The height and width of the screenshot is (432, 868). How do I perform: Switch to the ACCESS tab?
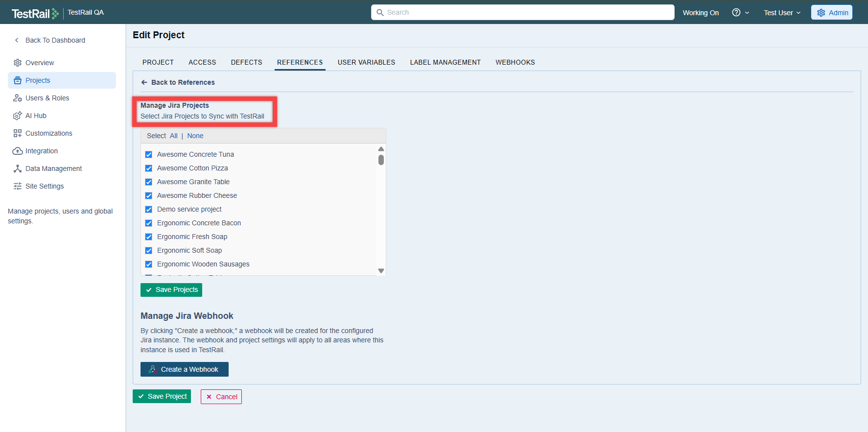pyautogui.click(x=202, y=62)
